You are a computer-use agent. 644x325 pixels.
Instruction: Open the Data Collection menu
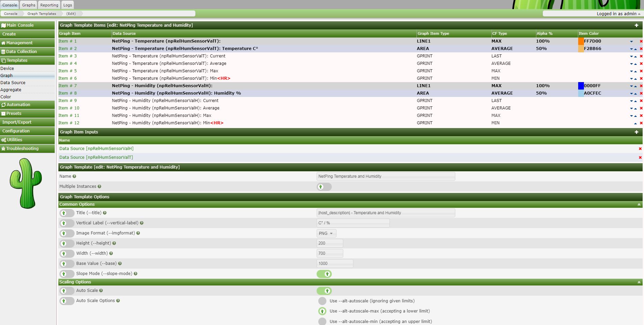(27, 52)
